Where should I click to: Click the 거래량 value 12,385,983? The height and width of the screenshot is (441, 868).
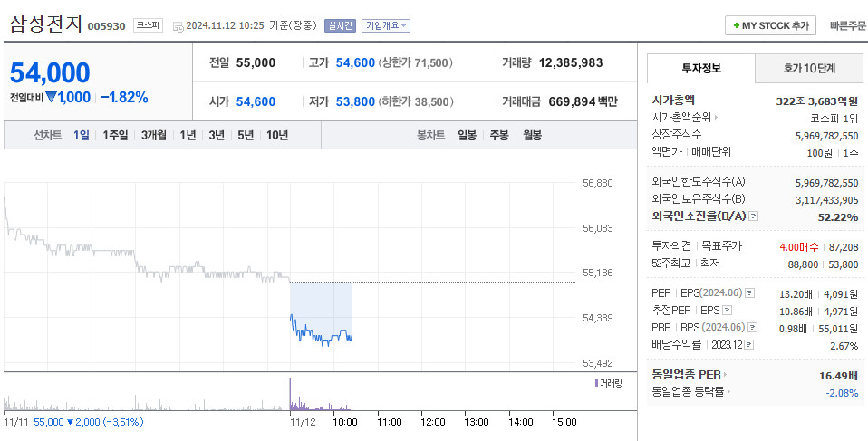(570, 63)
